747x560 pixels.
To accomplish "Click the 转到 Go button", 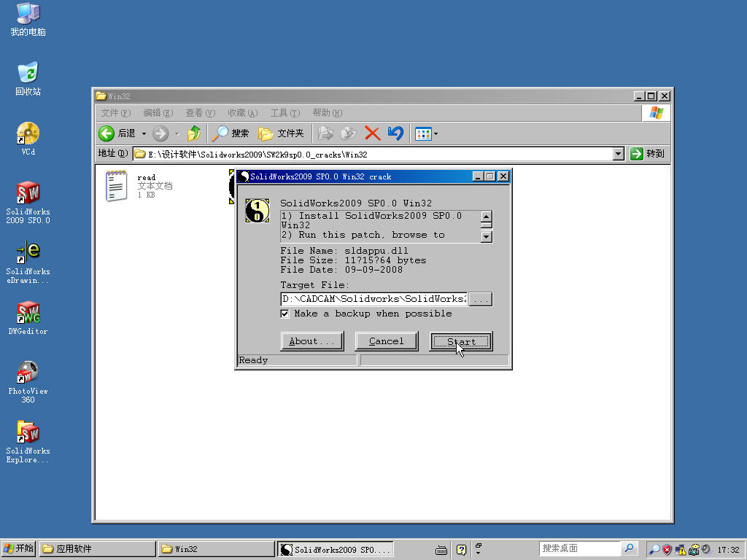I will click(648, 154).
